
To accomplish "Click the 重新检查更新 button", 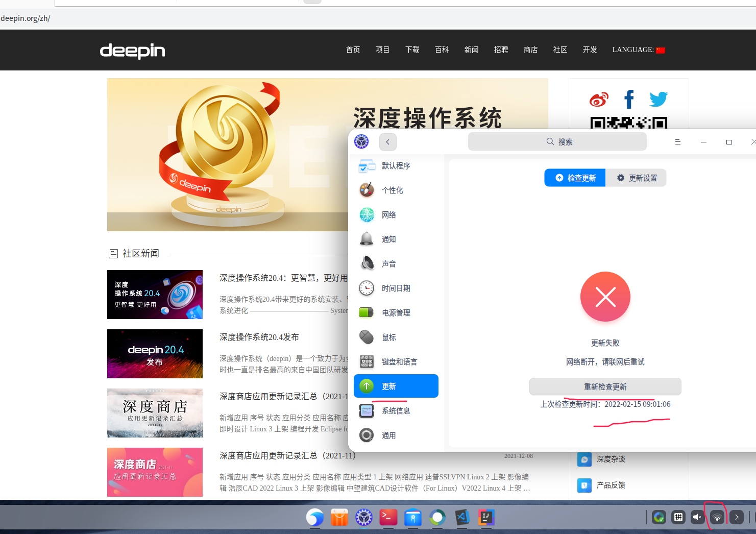I will coord(605,386).
